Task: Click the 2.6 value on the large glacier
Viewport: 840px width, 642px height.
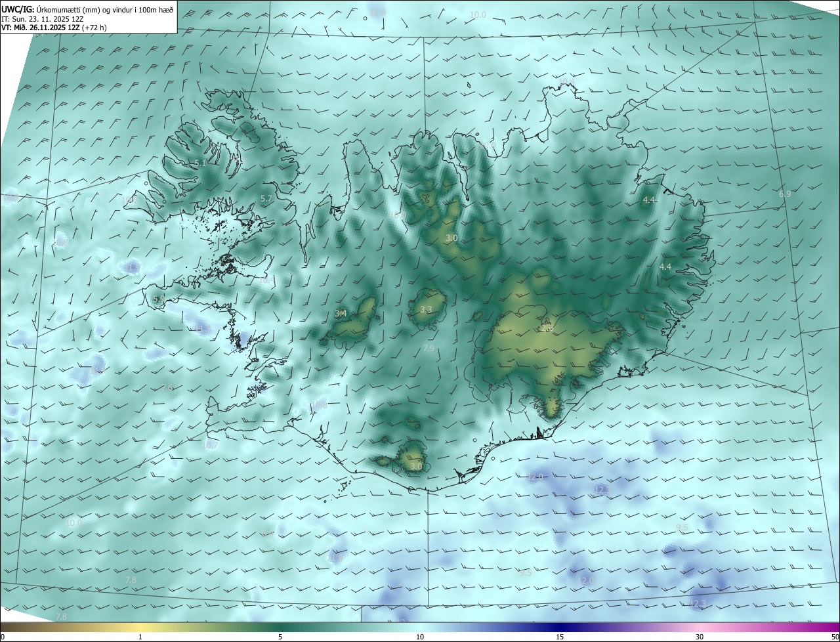Action: coord(547,328)
